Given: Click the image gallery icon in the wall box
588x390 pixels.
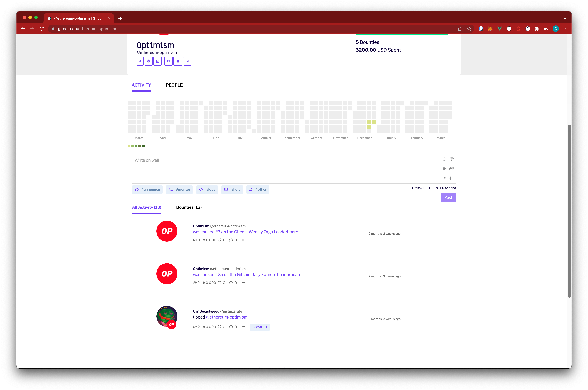Looking at the screenshot, I should pos(452,169).
